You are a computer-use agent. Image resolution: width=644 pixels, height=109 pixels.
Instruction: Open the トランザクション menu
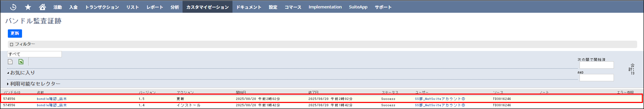coord(102,7)
